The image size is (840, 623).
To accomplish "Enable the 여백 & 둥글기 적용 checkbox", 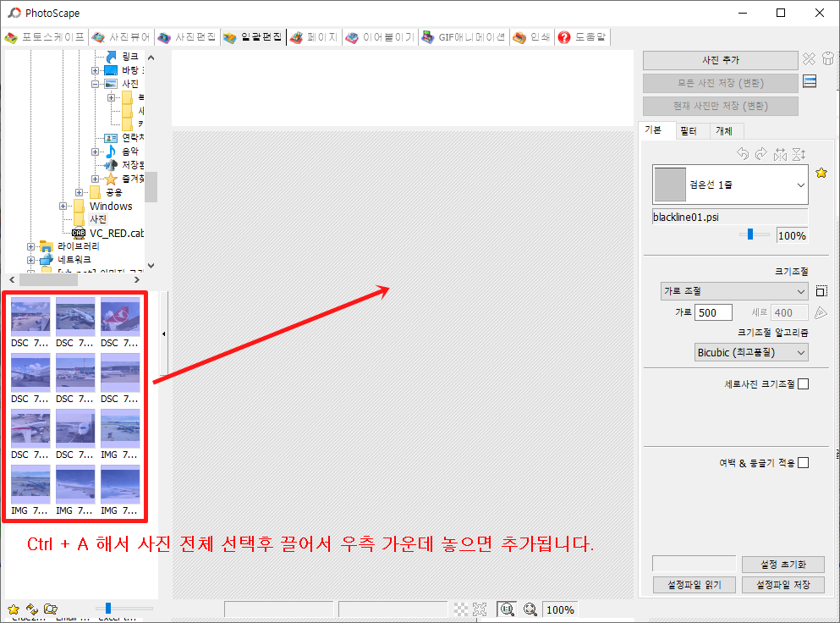I will click(803, 463).
